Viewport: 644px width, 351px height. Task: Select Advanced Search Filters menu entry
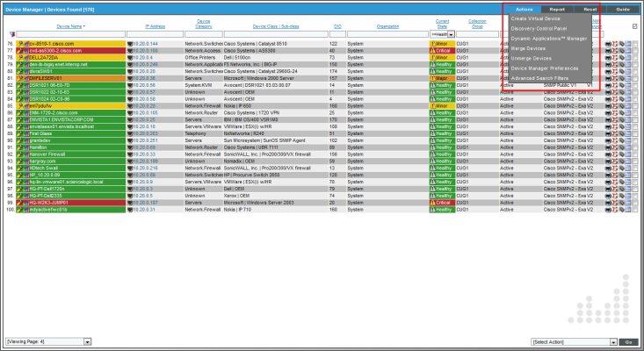pyautogui.click(x=540, y=78)
